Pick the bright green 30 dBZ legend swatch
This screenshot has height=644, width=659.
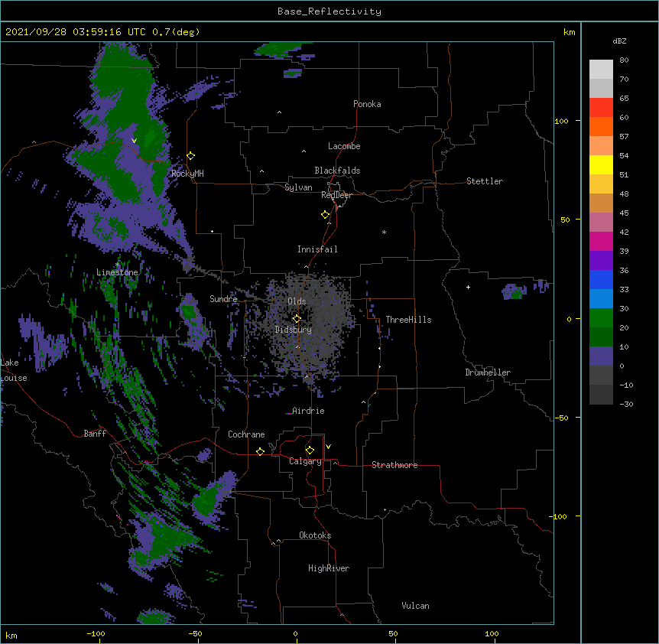point(601,318)
